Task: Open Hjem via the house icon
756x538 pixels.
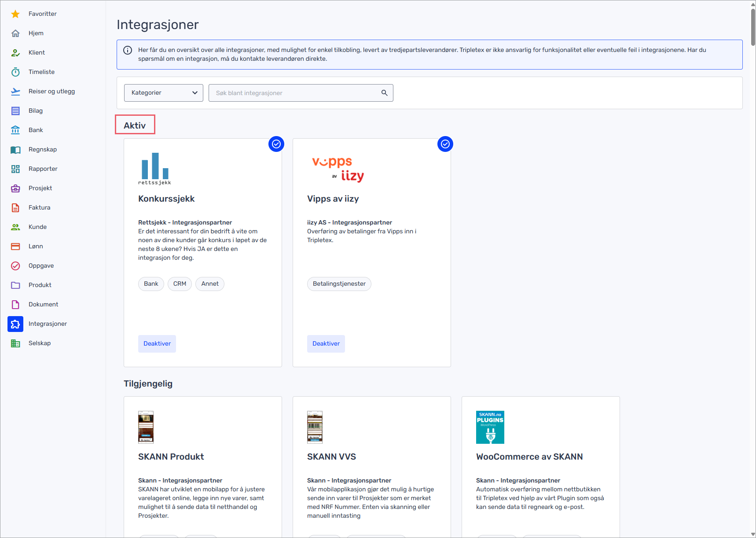Action: 15,33
